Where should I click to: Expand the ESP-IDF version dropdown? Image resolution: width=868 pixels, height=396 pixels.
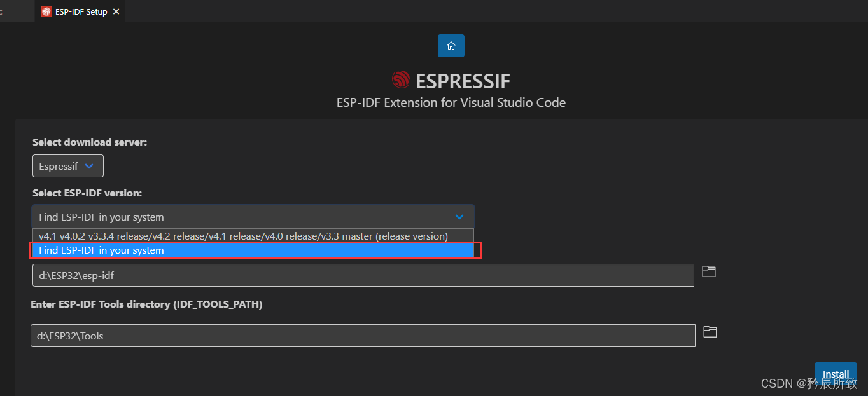coord(253,217)
